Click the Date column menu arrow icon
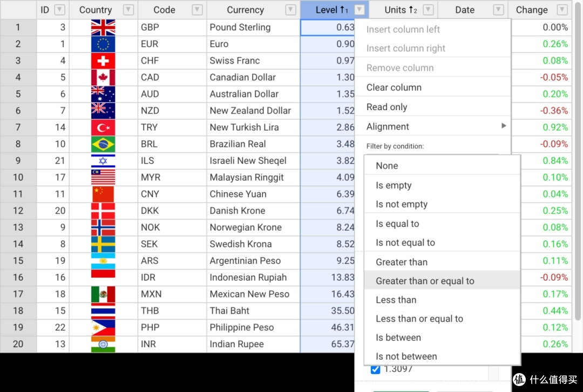The image size is (583, 392). (x=498, y=10)
